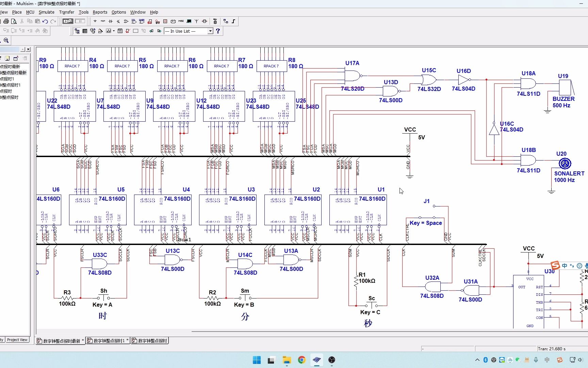Expand the Grapher analysis dropdown arrow
The image size is (588, 368).
114,31
